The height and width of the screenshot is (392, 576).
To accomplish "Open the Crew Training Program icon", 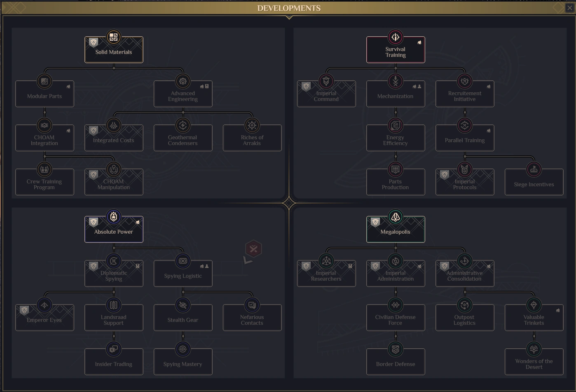I will tap(44, 169).
